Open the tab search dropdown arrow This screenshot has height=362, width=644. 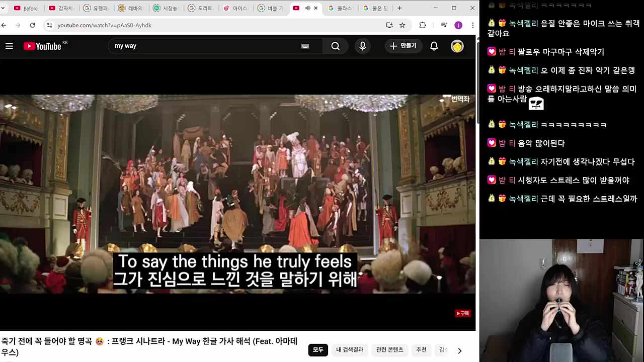[x=3, y=8]
